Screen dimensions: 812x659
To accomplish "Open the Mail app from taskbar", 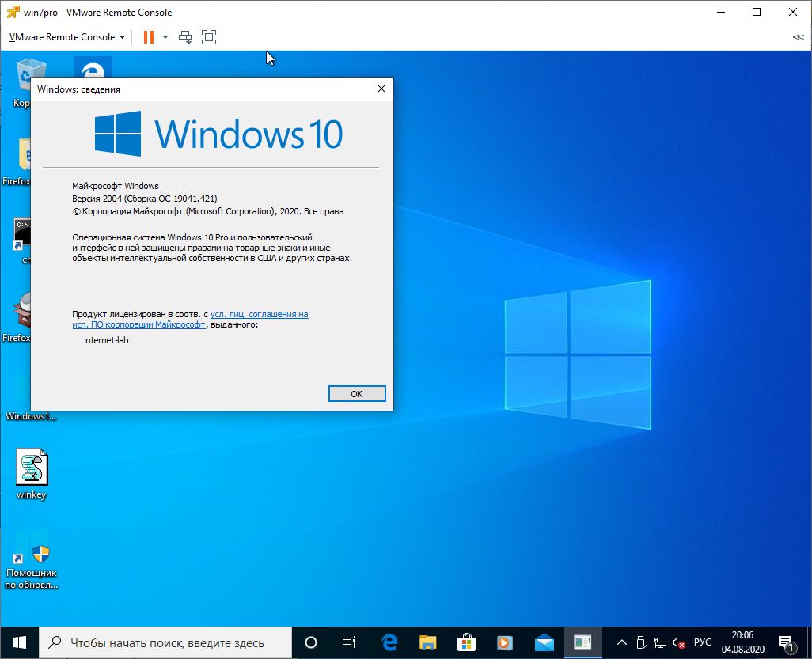I will coord(544,642).
